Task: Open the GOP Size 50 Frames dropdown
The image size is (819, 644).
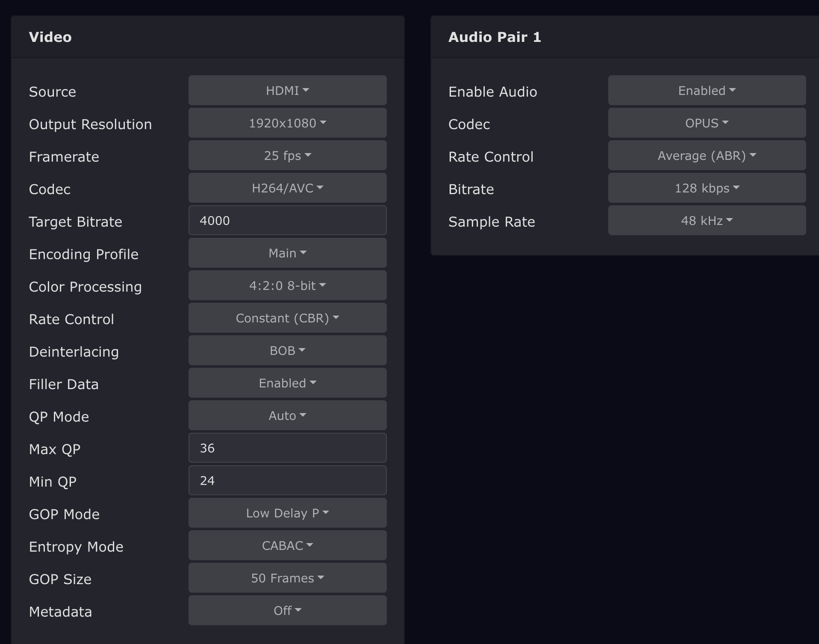Action: (287, 578)
